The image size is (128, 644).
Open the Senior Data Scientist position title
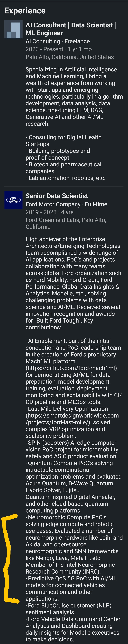[57, 196]
